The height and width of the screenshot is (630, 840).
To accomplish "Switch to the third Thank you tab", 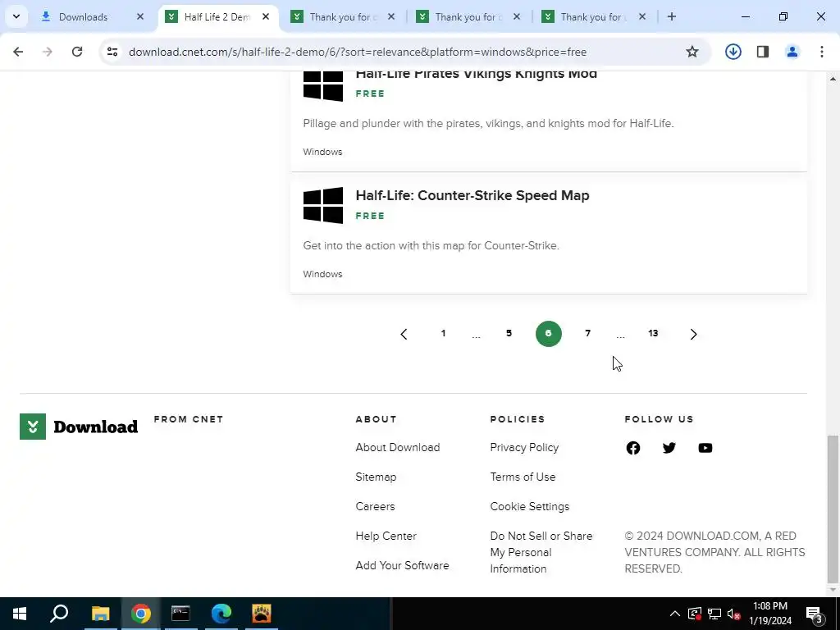I will coord(594,16).
